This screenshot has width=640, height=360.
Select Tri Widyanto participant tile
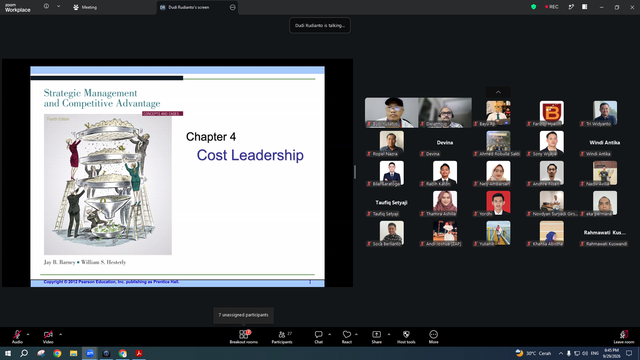[605, 113]
